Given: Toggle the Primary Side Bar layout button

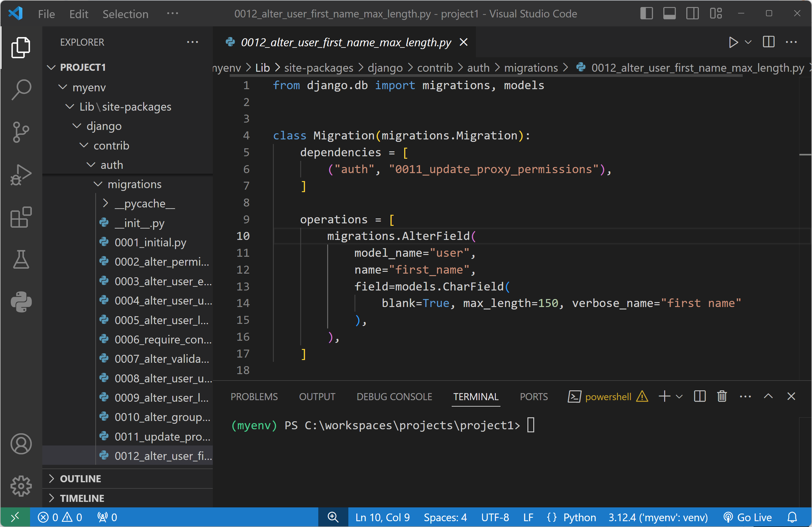Looking at the screenshot, I should [x=646, y=14].
